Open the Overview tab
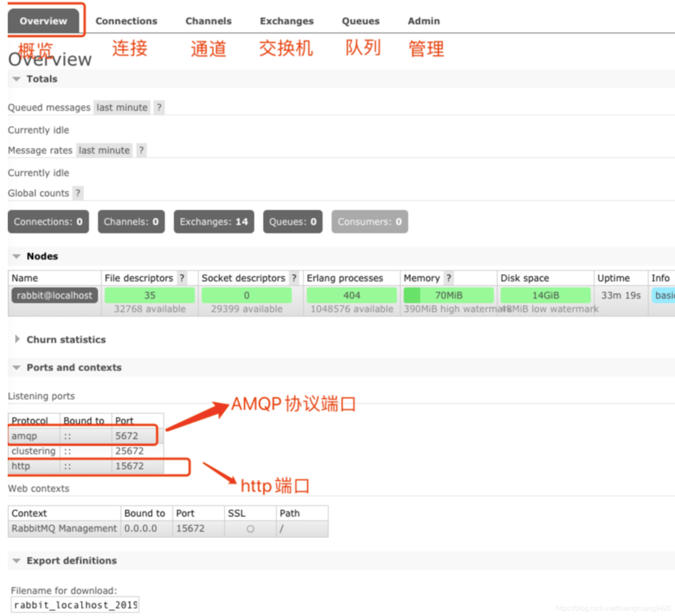The height and width of the screenshot is (616, 675). tap(43, 21)
